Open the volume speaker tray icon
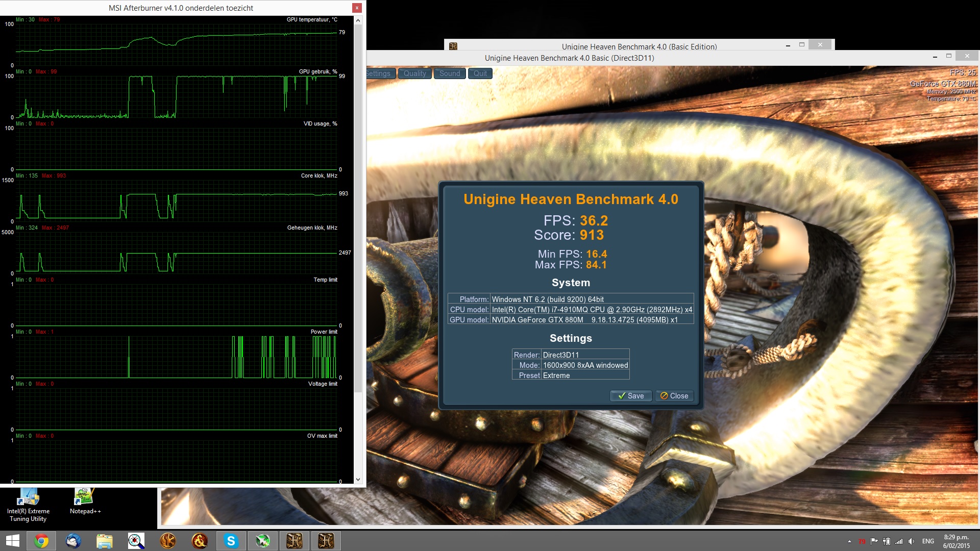The image size is (980, 551). [x=912, y=541]
